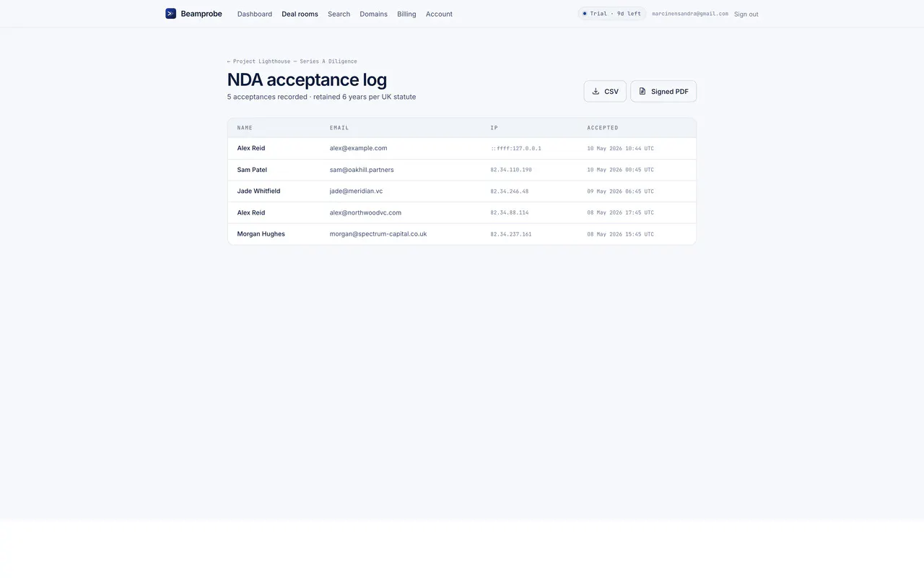Click account email marcinensandra@gmail.com

(x=690, y=14)
